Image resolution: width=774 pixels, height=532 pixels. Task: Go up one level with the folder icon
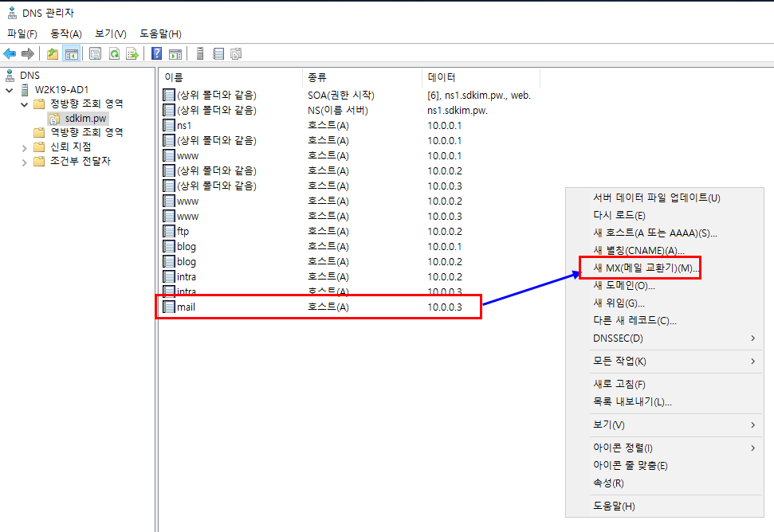pos(53,53)
